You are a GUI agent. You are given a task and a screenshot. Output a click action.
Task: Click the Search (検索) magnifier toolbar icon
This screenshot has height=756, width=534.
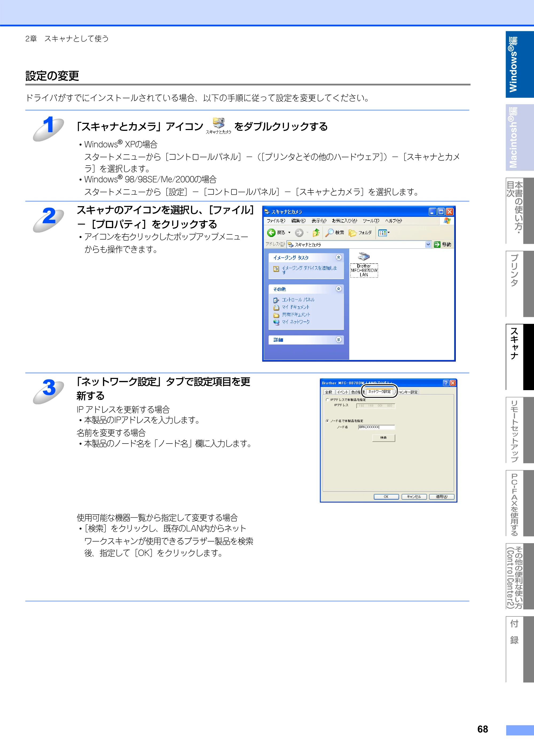pos(329,233)
